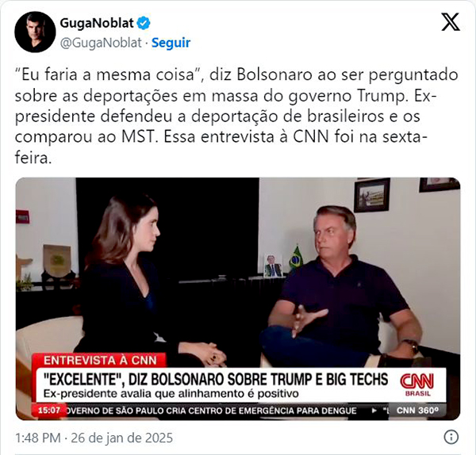Viewport: 476px width, 455px height.
Task: Click the framed picture on the wall
Action: [372, 195]
